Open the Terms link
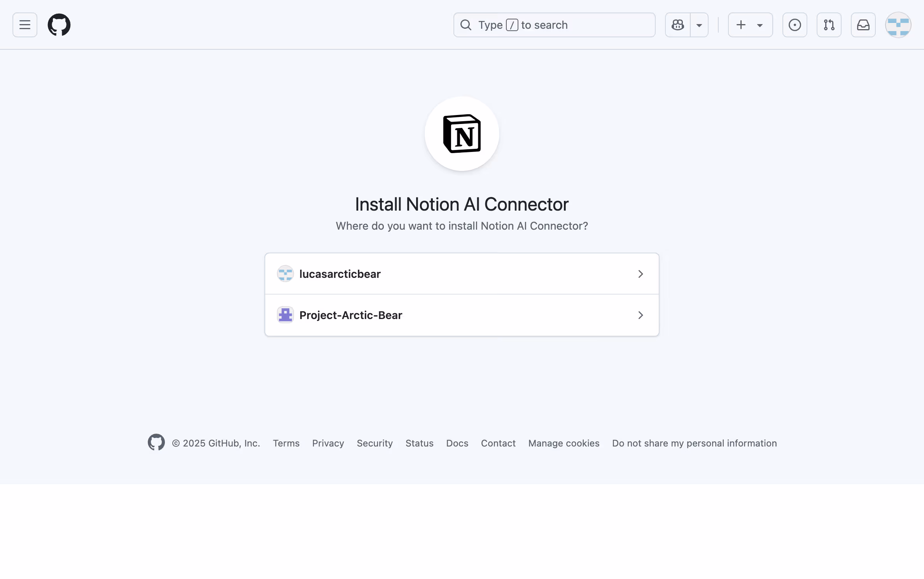 pos(286,443)
